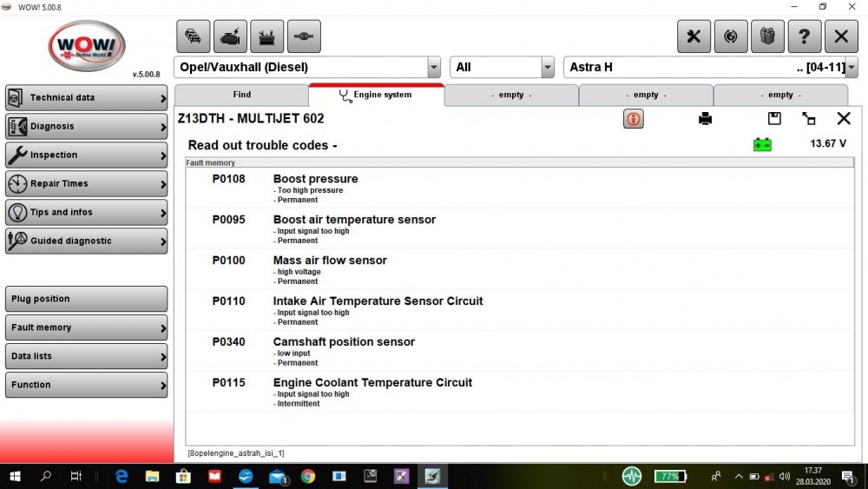Open the help question mark button
868x489 pixels.
(x=804, y=36)
